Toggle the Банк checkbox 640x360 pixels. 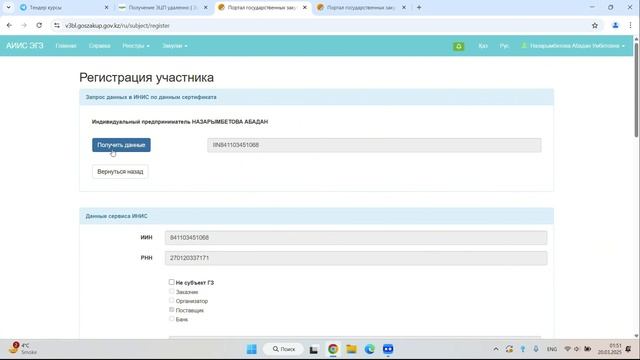171,319
